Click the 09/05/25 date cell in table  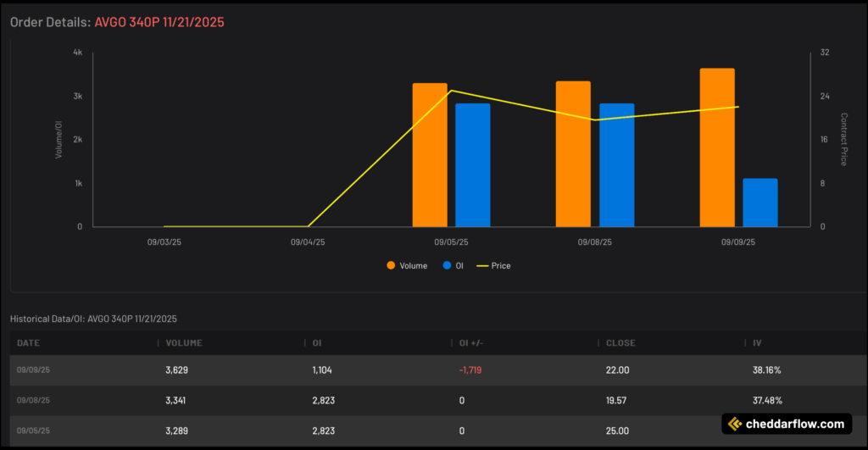[33, 431]
